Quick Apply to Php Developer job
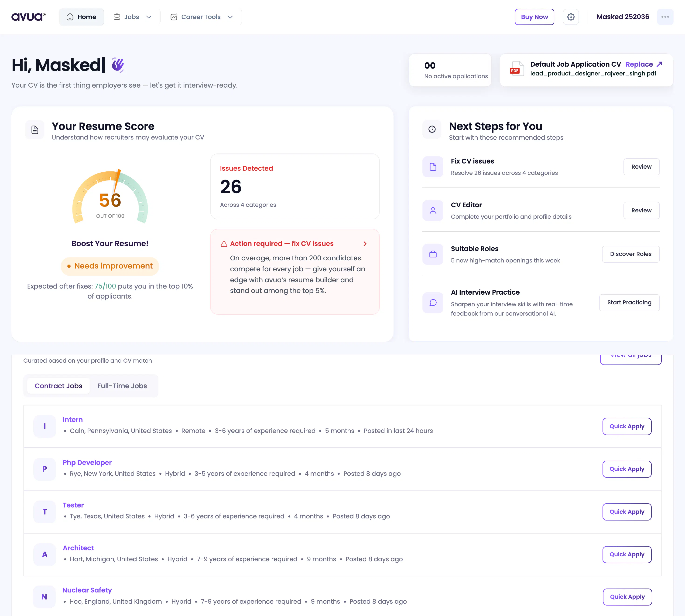 627,469
